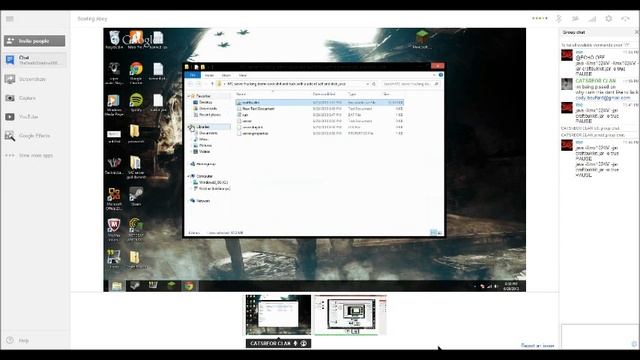The width and height of the screenshot is (640, 360).
Task: Select the Screenshare sidebar app
Action: pos(25,79)
